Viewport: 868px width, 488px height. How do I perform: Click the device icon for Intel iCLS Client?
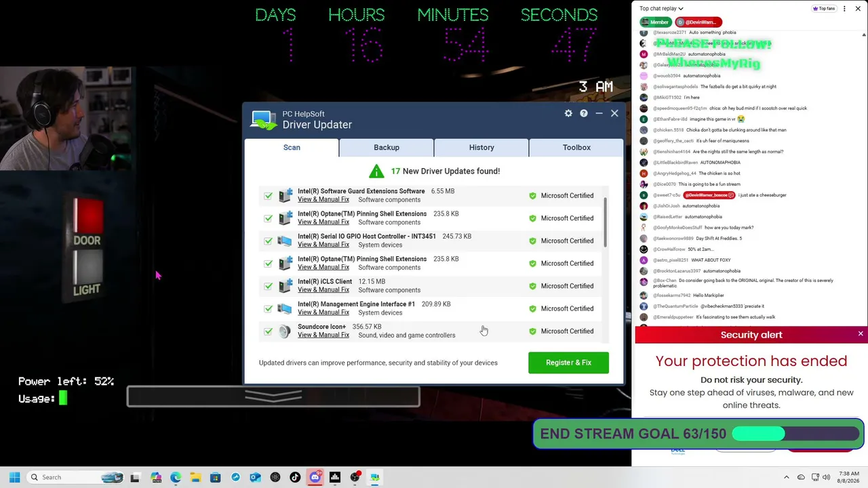(285, 286)
